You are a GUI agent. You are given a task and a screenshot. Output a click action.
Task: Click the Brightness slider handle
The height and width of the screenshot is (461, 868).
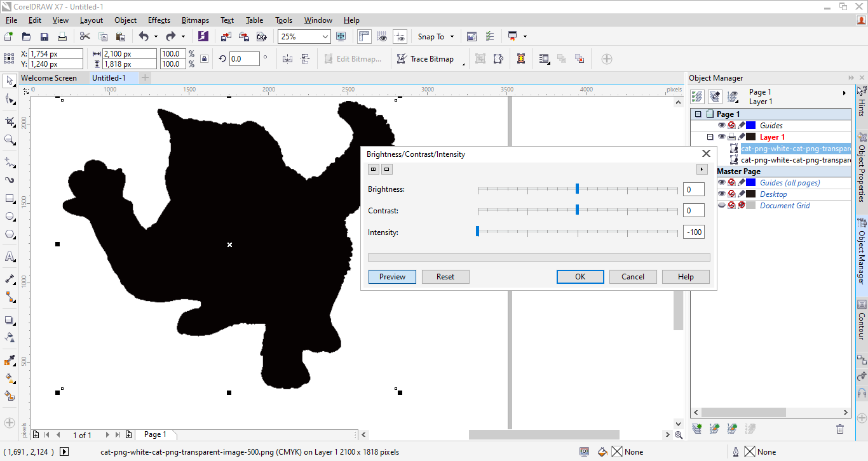tap(577, 189)
